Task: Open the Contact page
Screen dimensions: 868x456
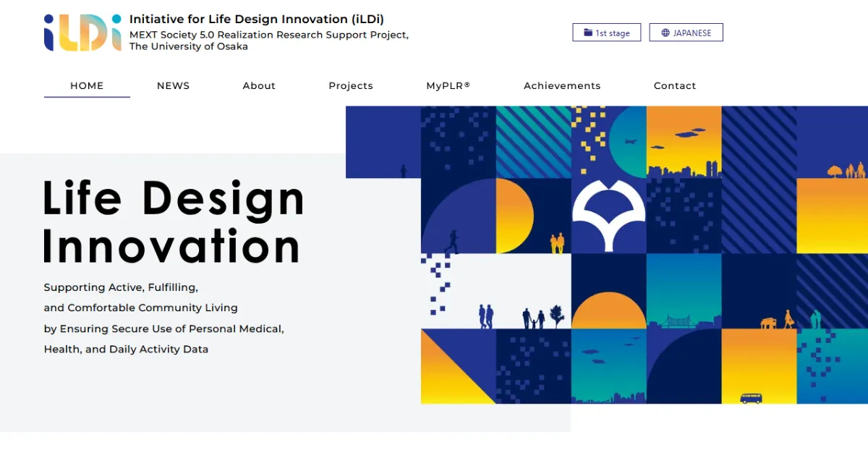Action: click(674, 85)
